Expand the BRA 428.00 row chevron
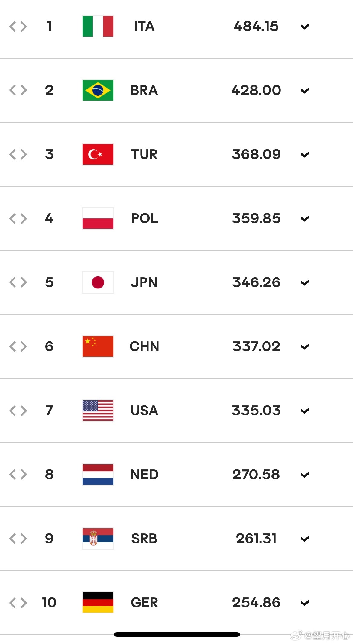 (x=305, y=91)
